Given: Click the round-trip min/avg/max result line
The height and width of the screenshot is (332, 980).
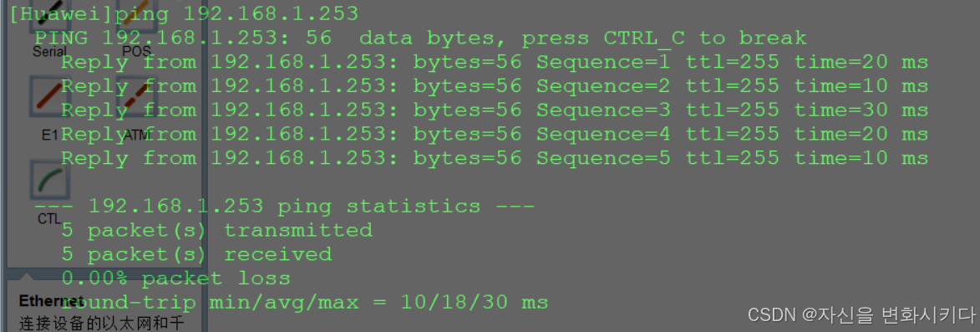Looking at the screenshot, I should tap(304, 303).
